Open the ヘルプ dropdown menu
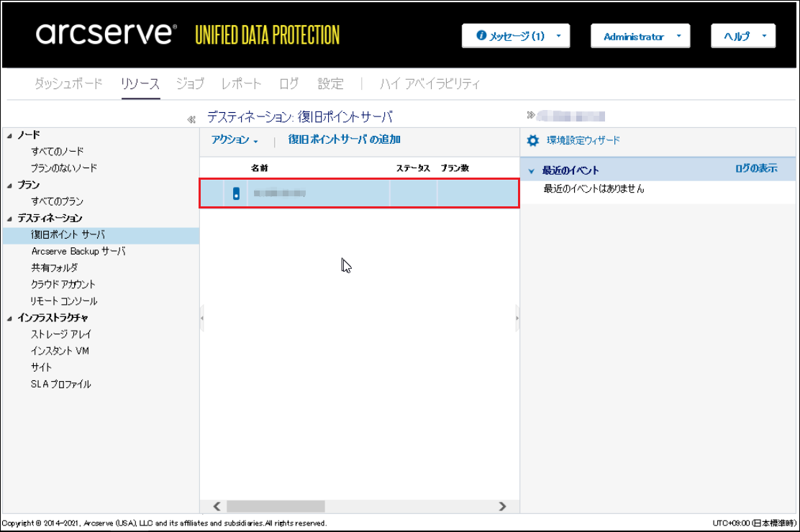Screen dimensions: 800x532 coord(742,37)
